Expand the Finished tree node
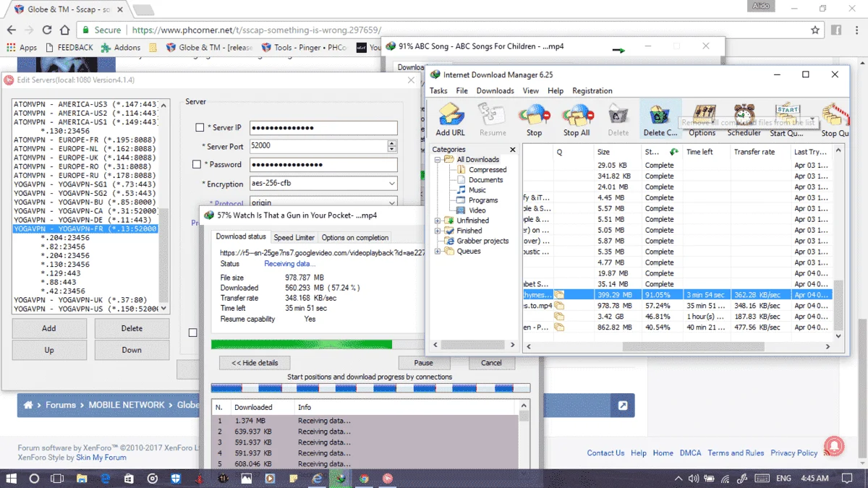The image size is (868, 488). pos(438,231)
